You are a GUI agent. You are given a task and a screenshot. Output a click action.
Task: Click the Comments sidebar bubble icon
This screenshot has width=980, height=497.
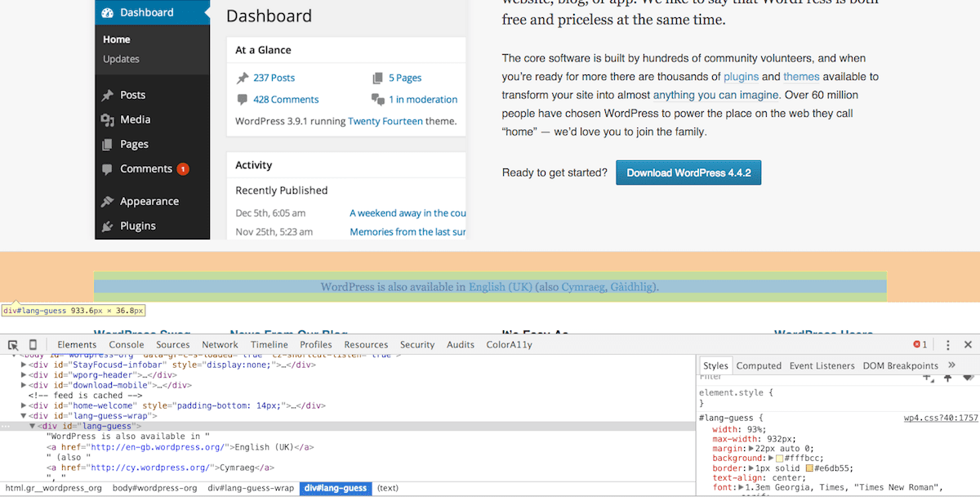click(x=107, y=169)
